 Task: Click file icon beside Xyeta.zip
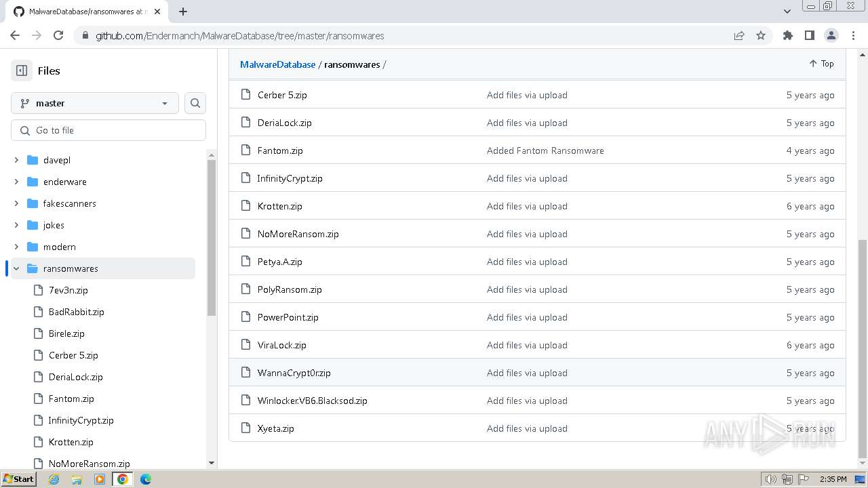coord(245,428)
